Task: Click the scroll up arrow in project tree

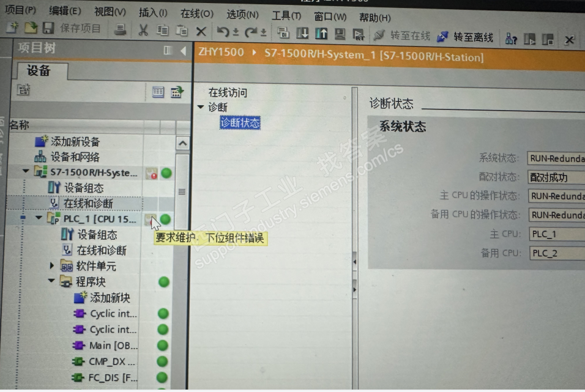Action: click(x=183, y=144)
